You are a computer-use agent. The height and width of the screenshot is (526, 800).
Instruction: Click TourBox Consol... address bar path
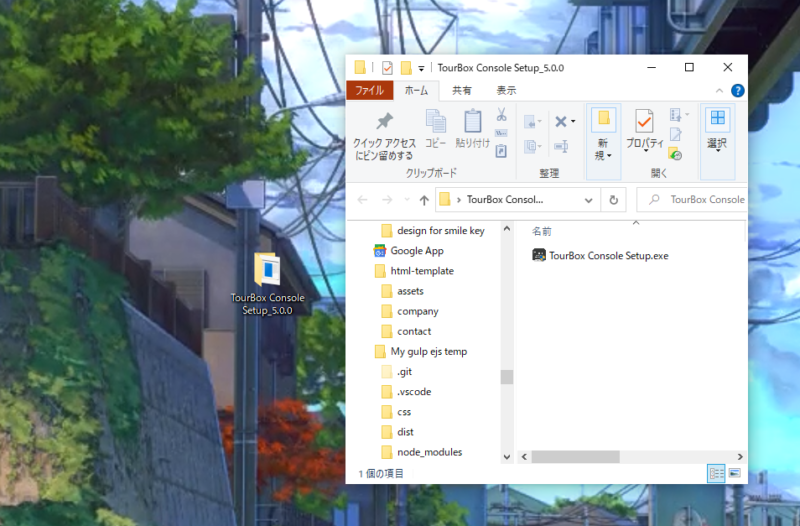505,199
